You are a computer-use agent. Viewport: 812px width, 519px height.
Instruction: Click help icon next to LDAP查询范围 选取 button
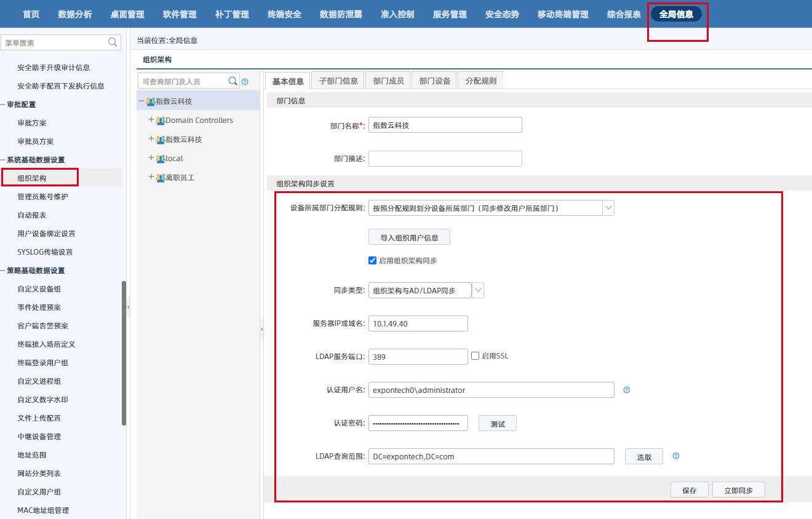[x=676, y=456]
